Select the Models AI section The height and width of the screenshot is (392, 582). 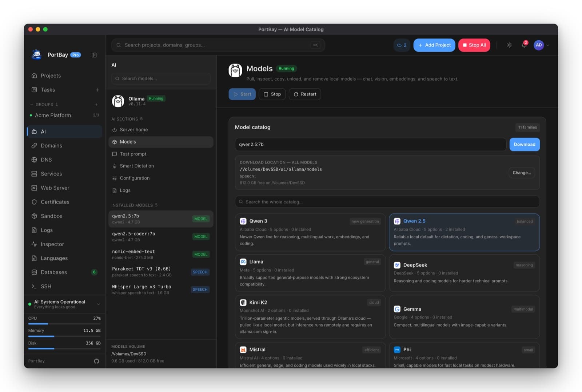[161, 142]
